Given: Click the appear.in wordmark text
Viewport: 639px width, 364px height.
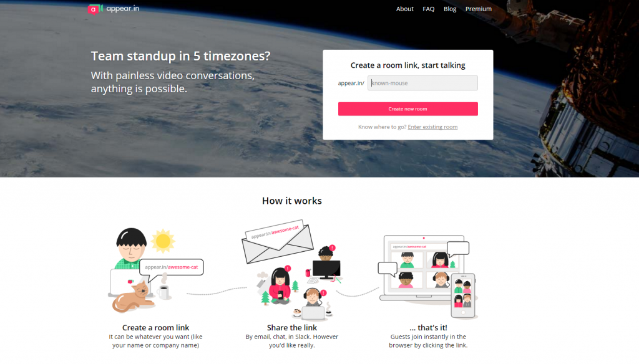Looking at the screenshot, I should click(x=123, y=9).
